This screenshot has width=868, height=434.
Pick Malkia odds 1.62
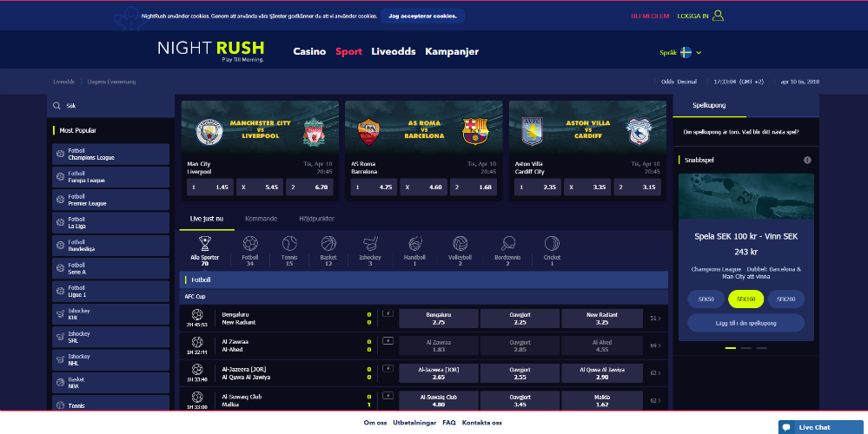[x=602, y=400]
